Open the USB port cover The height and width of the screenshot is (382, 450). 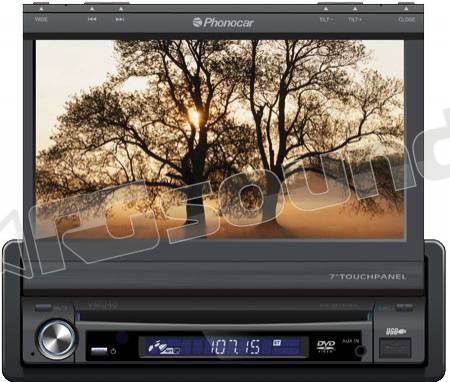click(x=395, y=348)
